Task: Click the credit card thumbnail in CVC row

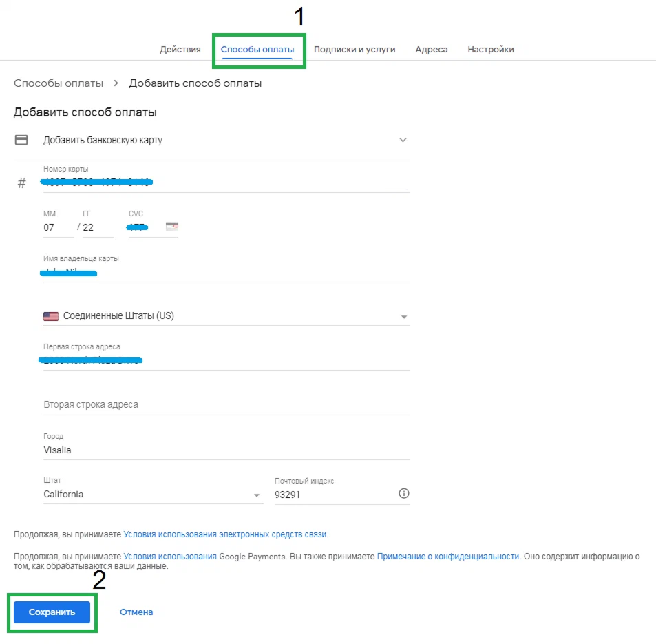Action: 171,226
